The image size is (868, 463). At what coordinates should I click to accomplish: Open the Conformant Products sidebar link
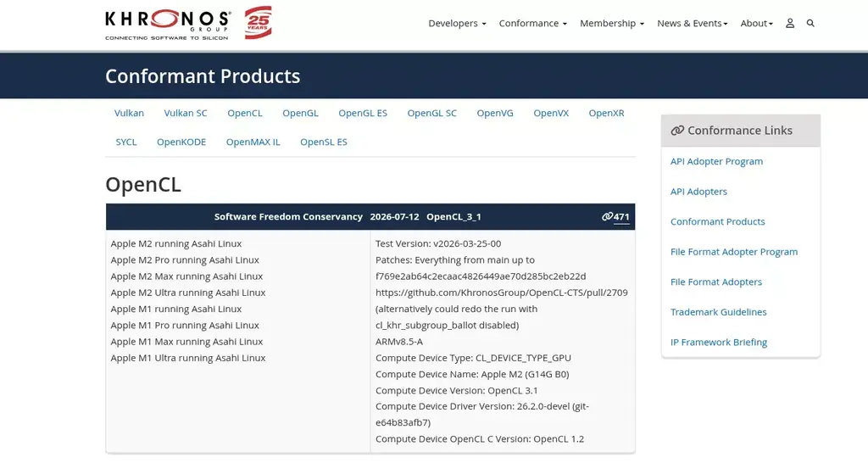pyautogui.click(x=717, y=221)
